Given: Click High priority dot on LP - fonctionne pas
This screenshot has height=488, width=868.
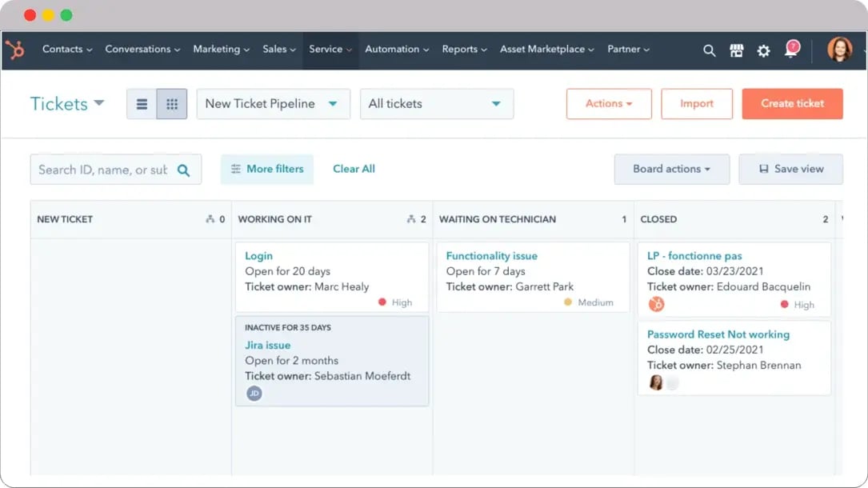Looking at the screenshot, I should pyautogui.click(x=784, y=304).
